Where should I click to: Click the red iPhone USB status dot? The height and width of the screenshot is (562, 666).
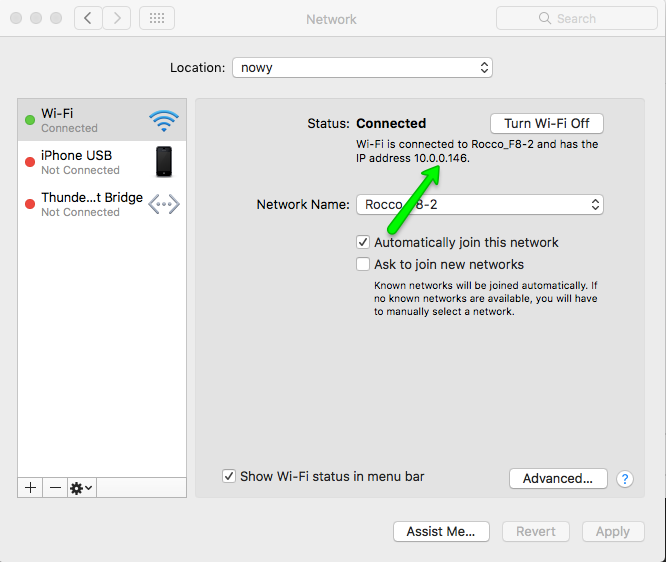click(x=30, y=162)
